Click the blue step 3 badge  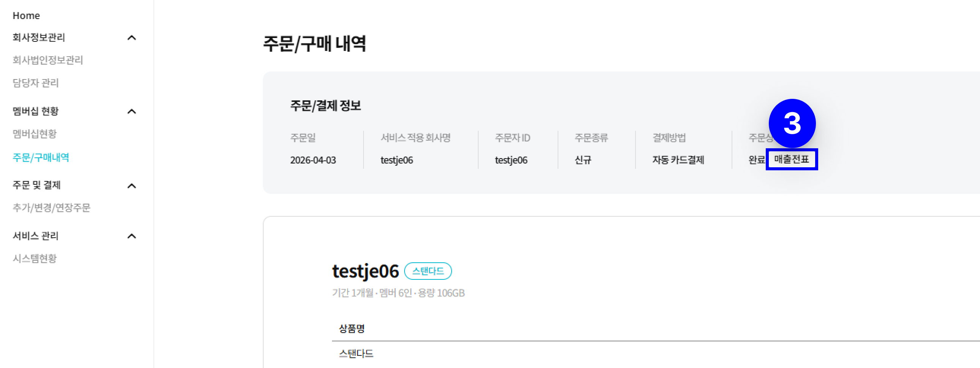(x=792, y=124)
